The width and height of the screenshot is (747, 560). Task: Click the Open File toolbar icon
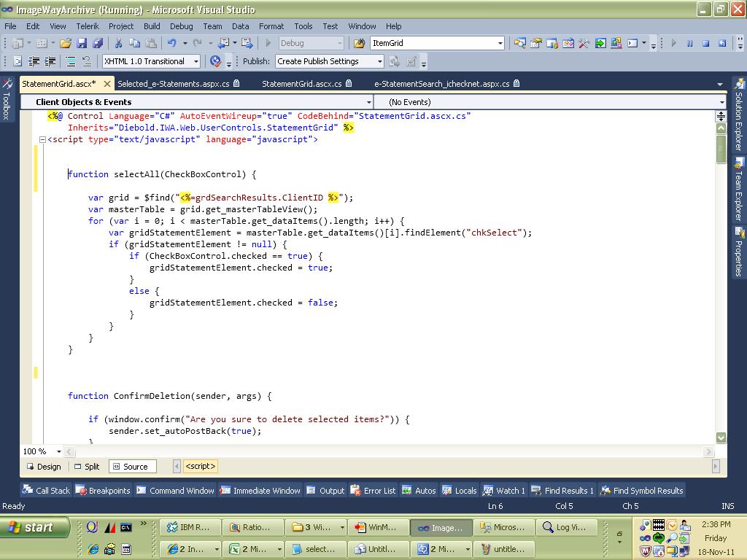pyautogui.click(x=66, y=43)
